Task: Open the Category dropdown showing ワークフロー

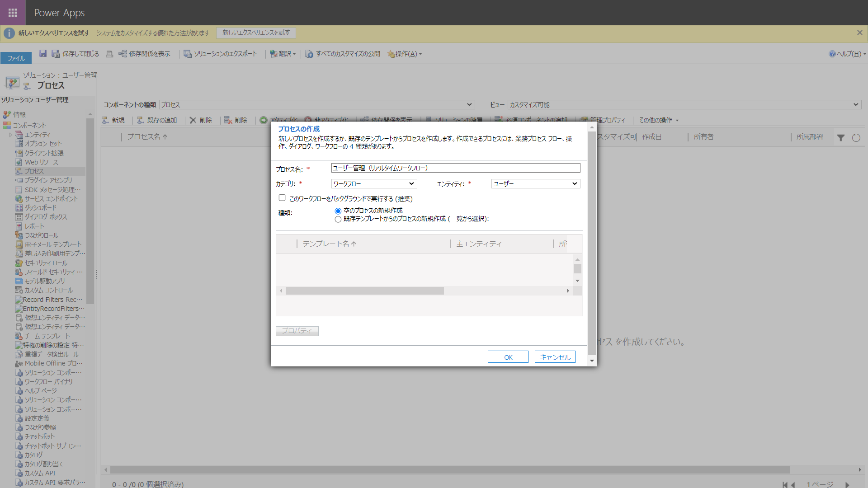Action: (374, 184)
